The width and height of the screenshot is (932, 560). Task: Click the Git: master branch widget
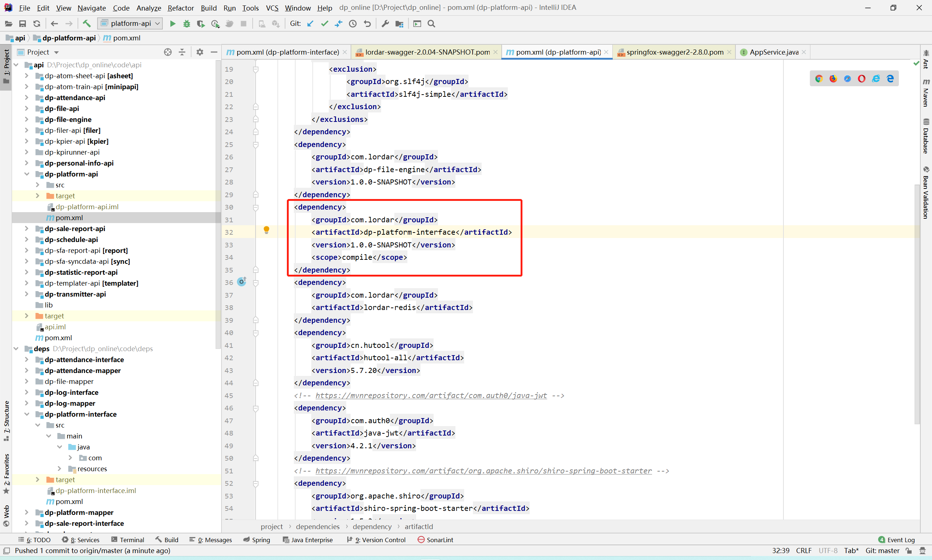pos(882,551)
